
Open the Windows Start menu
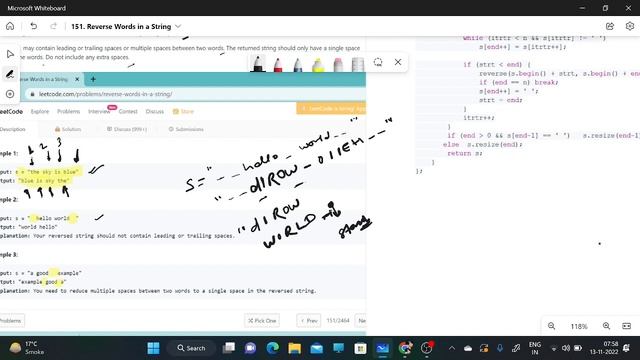[153, 348]
